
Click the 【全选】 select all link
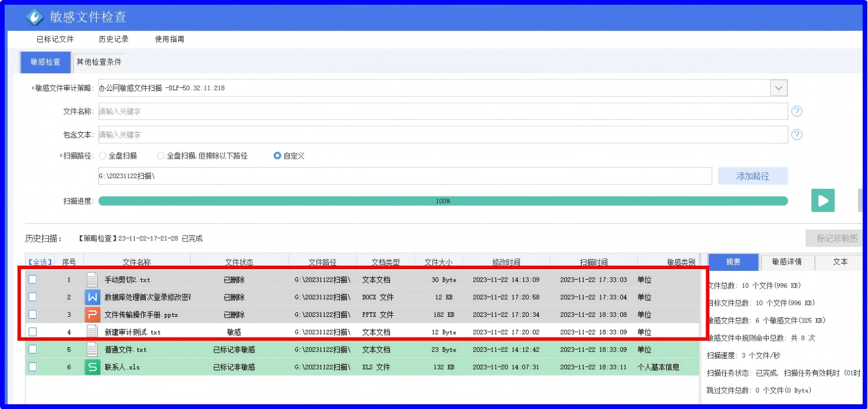pyautogui.click(x=40, y=262)
